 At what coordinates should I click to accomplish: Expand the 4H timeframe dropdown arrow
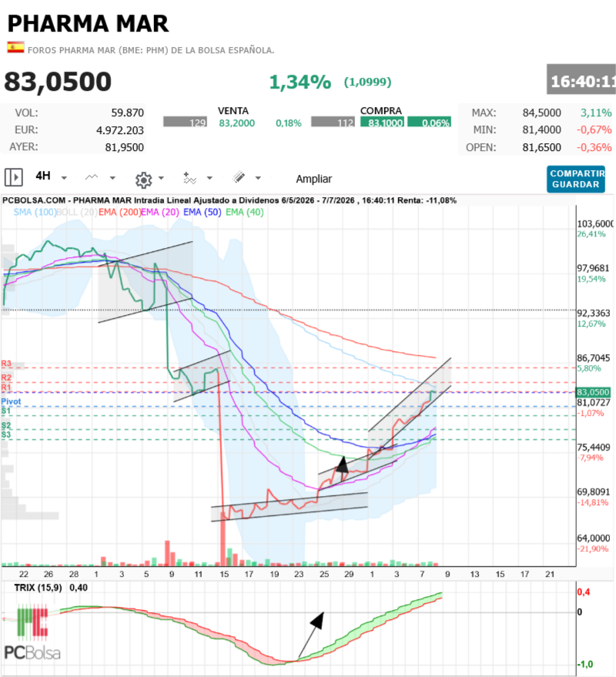tap(64, 178)
